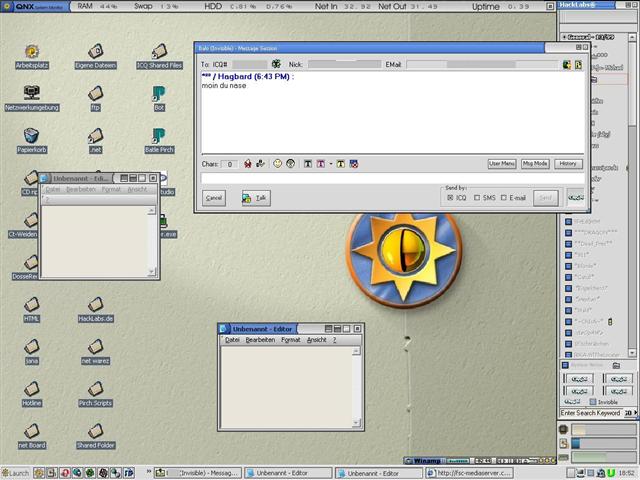The width and height of the screenshot is (640, 480).
Task: Open the Battle Pirch desktop icon
Action: 159,136
